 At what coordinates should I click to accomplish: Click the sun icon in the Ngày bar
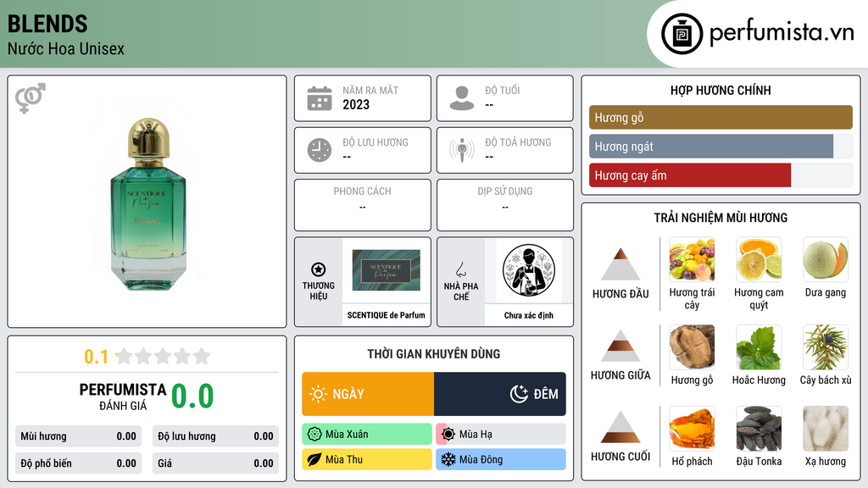319,394
